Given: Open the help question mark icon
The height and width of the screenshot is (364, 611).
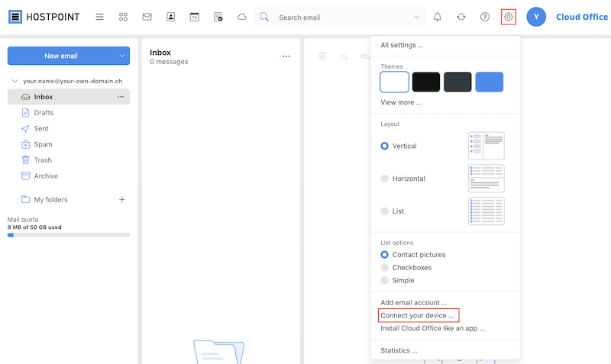Looking at the screenshot, I should point(485,17).
